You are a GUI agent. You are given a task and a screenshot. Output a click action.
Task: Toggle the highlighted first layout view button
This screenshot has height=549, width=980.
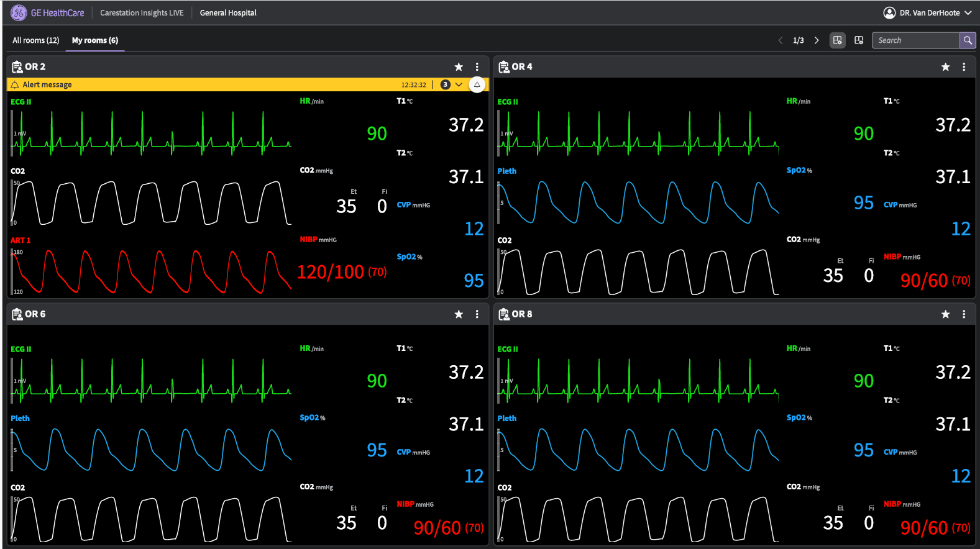[x=838, y=40]
